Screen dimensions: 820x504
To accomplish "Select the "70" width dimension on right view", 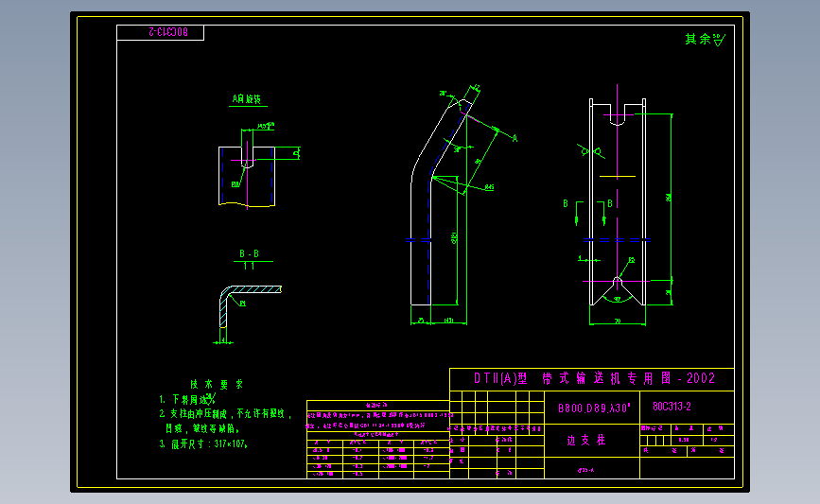I will point(617,321).
